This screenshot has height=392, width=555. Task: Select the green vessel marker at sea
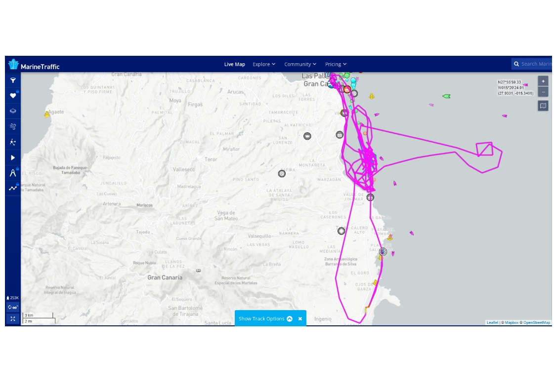coord(446,96)
